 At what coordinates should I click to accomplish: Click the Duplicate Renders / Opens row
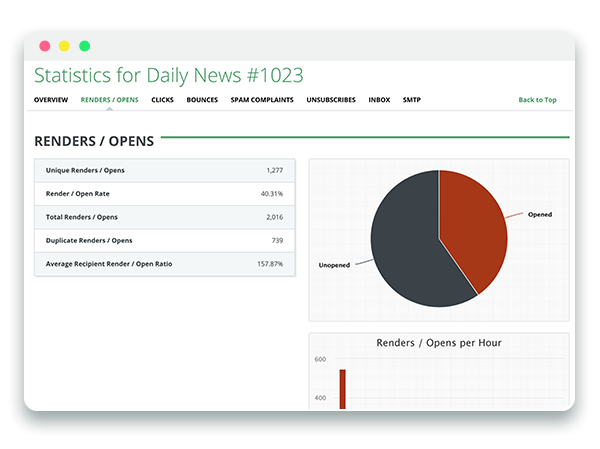(x=164, y=240)
